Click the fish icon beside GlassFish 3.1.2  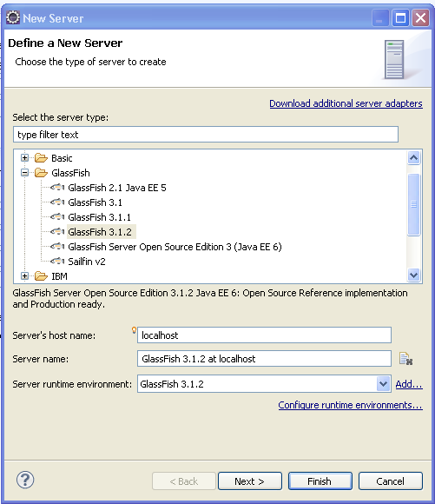click(x=57, y=231)
